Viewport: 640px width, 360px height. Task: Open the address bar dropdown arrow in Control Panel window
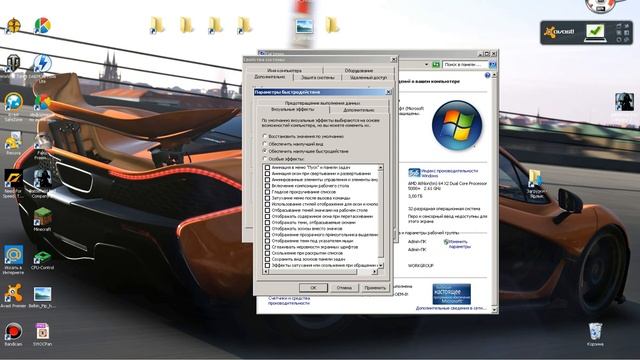[427, 64]
